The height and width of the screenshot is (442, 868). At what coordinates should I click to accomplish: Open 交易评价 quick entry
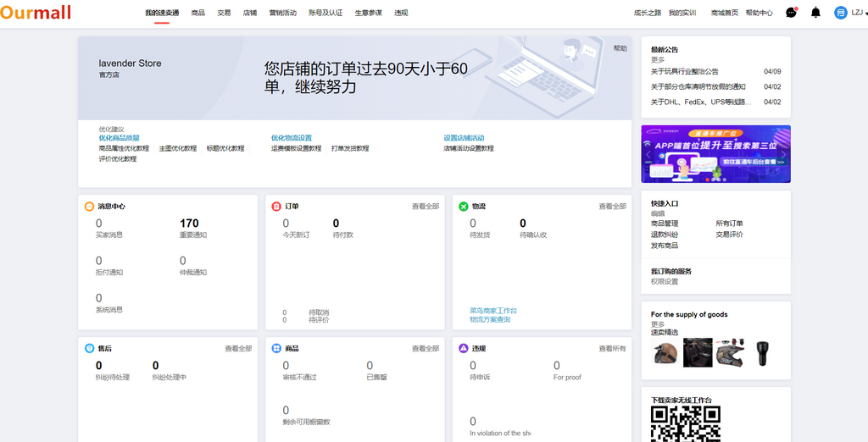click(729, 235)
